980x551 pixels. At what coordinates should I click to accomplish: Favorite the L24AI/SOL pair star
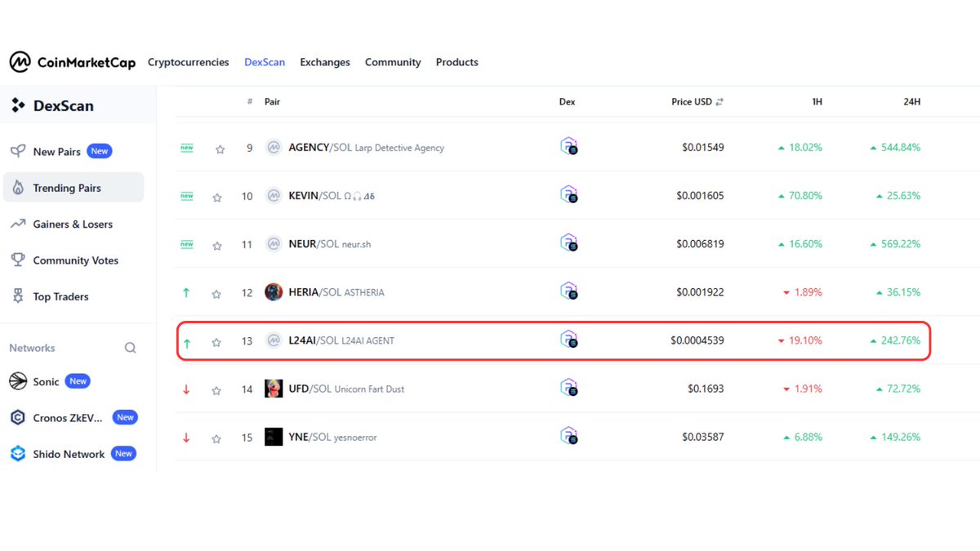[x=216, y=343]
